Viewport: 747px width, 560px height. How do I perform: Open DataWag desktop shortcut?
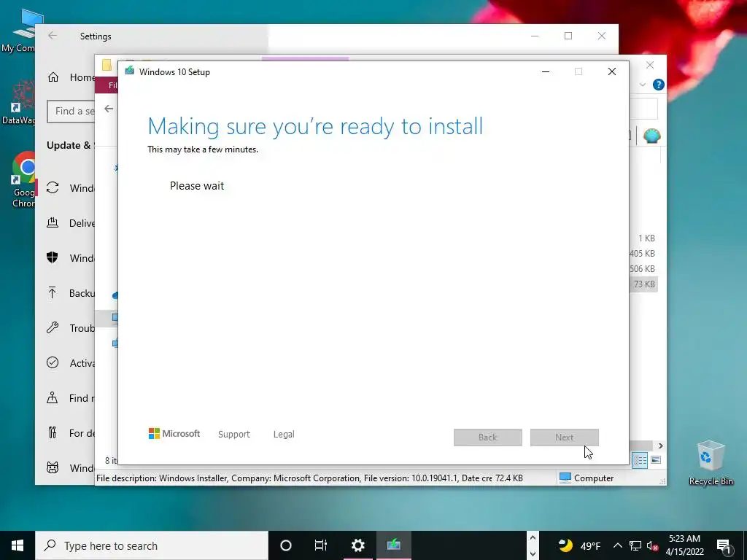tap(20, 102)
